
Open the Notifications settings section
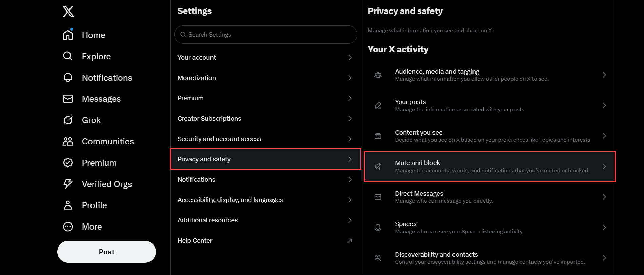(x=265, y=179)
